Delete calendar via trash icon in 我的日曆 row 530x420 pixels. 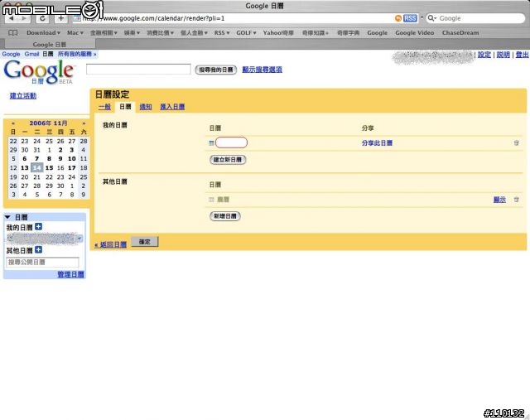(x=516, y=143)
